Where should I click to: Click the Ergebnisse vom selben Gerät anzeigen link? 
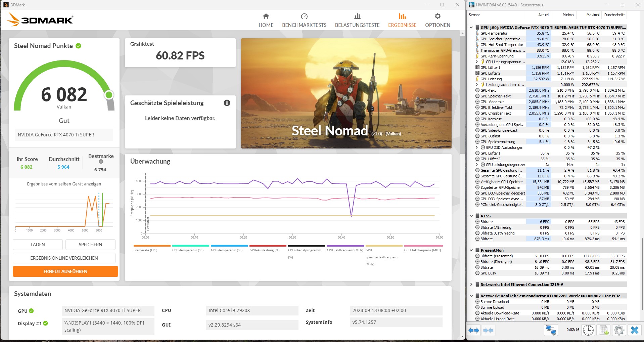click(64, 184)
